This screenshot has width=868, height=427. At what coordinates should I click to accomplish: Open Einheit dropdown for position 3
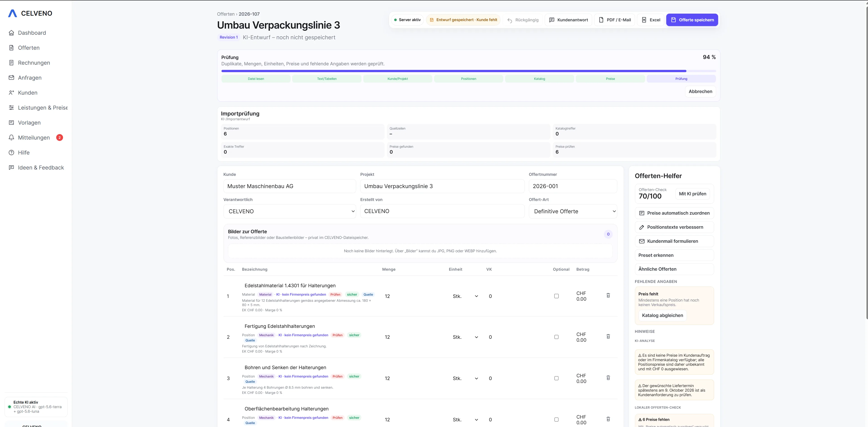click(465, 378)
